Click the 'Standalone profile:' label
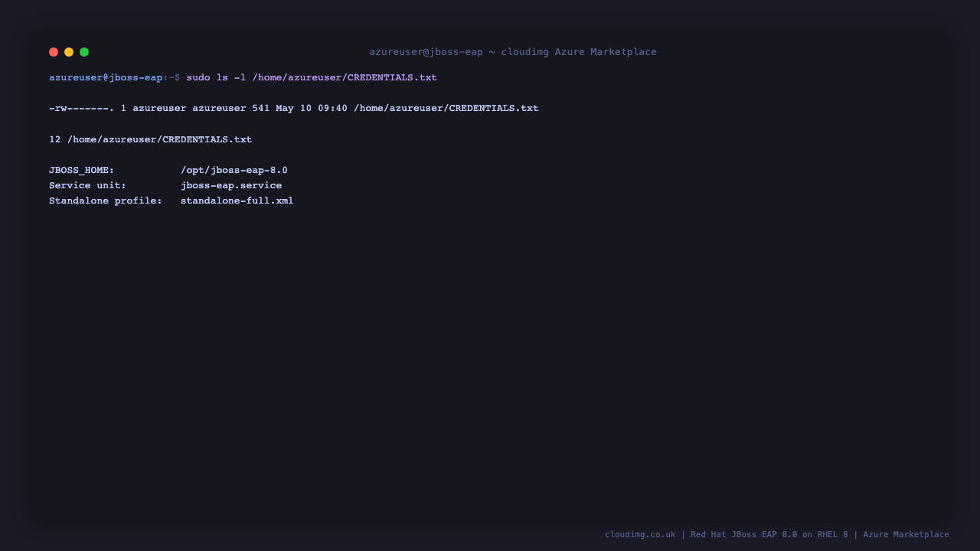 click(106, 201)
